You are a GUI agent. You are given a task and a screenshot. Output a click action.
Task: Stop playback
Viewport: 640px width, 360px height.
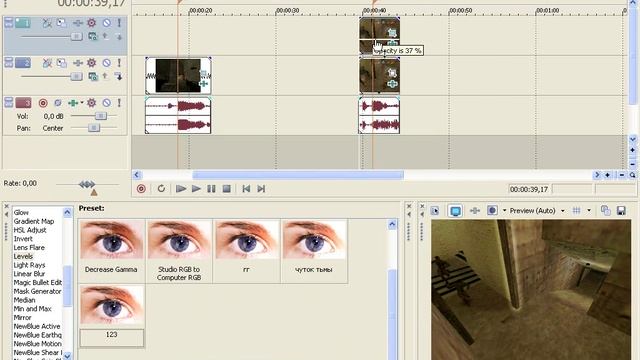[227, 189]
